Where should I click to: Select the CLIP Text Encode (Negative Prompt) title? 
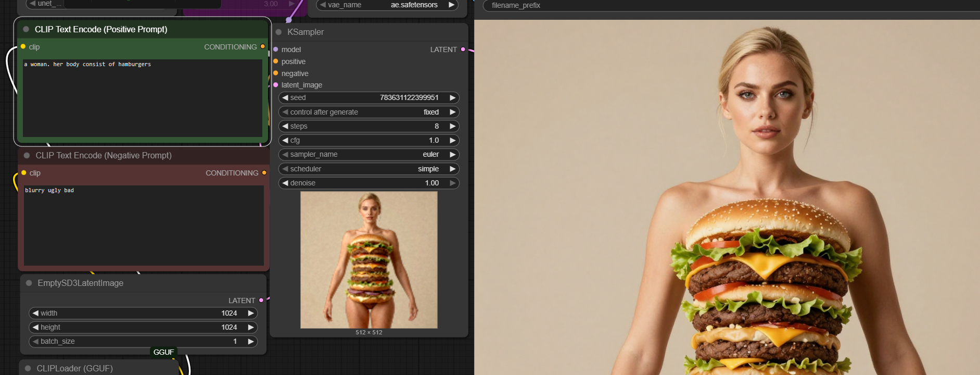tap(104, 155)
